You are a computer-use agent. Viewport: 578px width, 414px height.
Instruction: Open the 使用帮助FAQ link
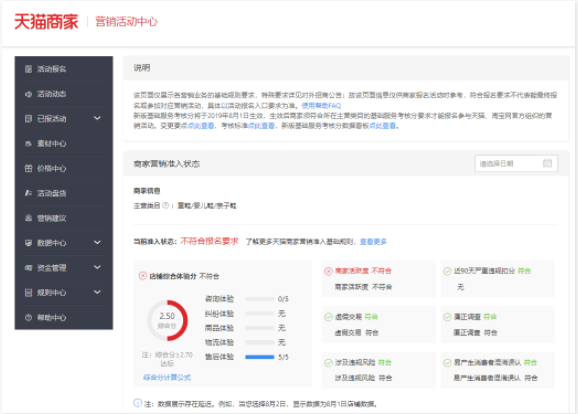coord(321,106)
